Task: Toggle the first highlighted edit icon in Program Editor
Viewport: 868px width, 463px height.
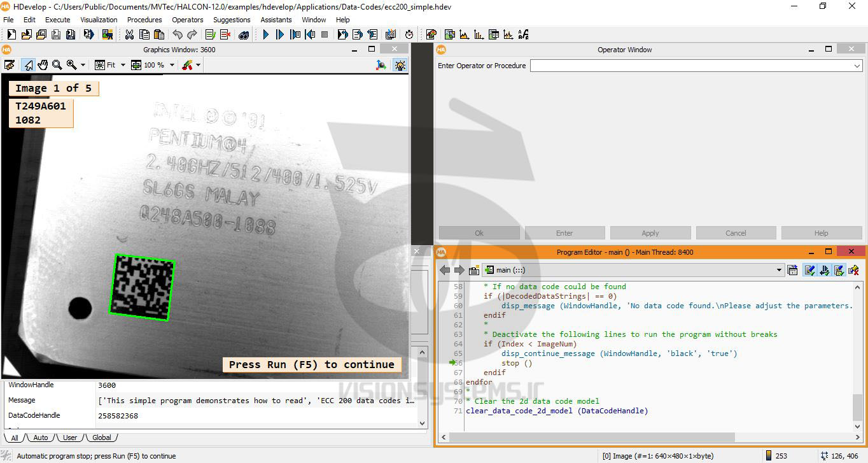Action: (x=809, y=270)
